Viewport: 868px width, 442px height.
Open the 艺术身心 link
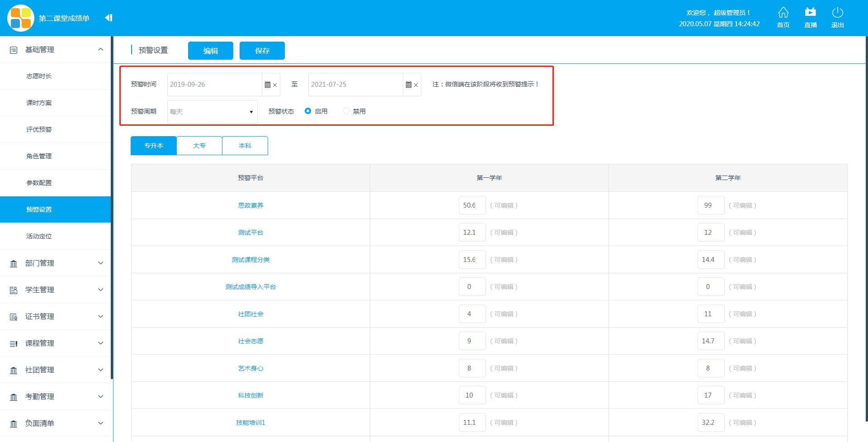[251, 368]
